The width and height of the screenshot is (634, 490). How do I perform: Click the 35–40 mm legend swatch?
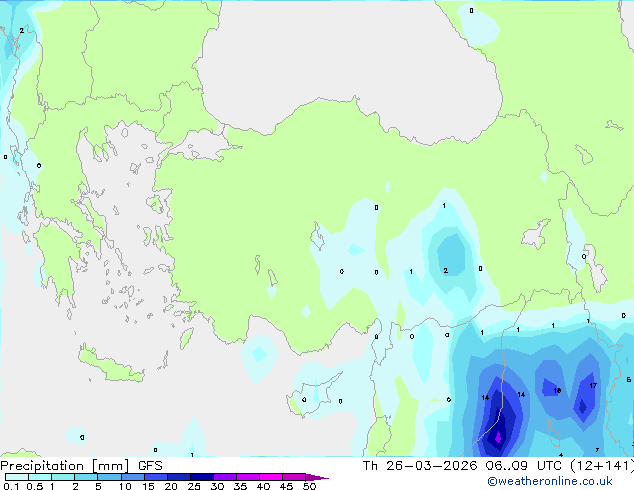click(248, 477)
